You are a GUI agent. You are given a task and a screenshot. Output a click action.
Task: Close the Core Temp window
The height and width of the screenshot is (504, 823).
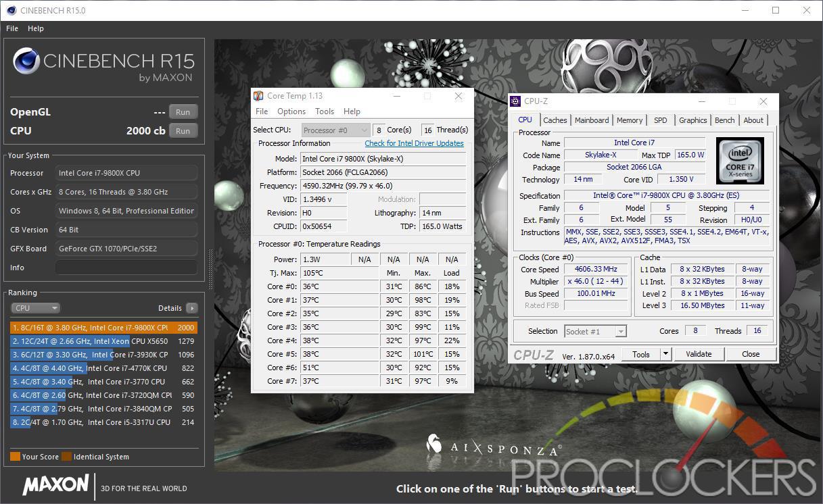click(458, 96)
